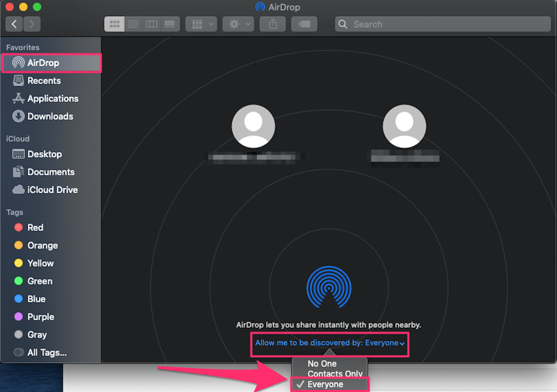Open the Share menu in the toolbar
557x392 pixels.
272,24
